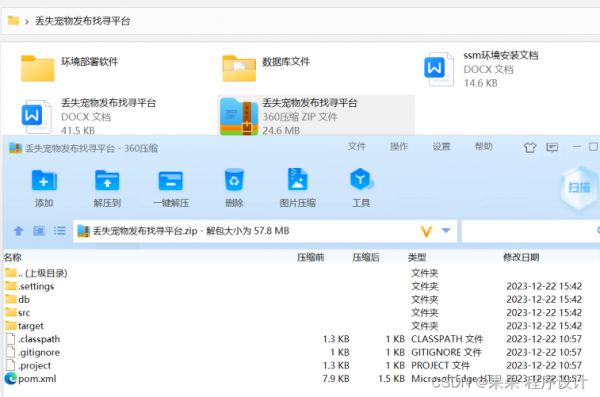Open the 操作 menu
Image resolution: width=600 pixels, height=397 pixels.
coord(399,146)
